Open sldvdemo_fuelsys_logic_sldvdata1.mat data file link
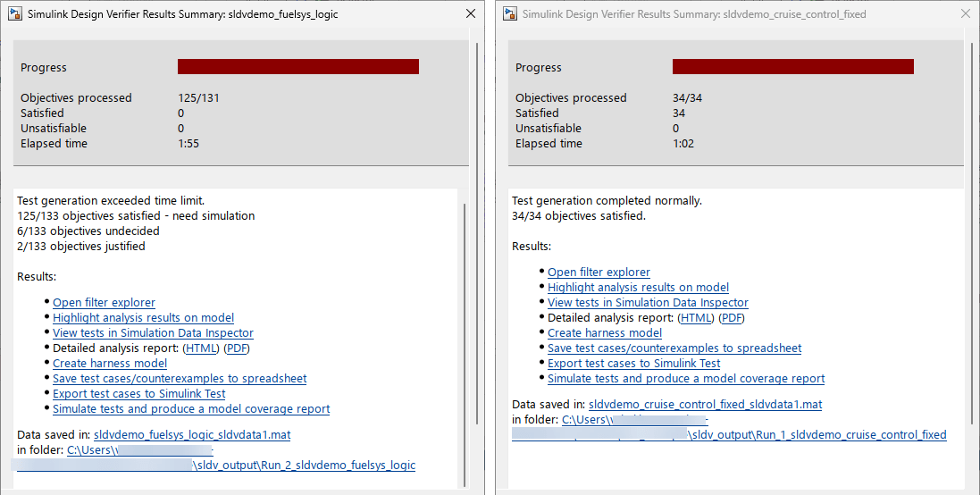 (192, 435)
